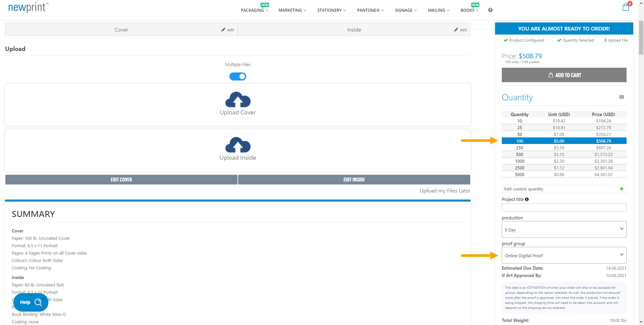Expand the Pantone menu
Viewport: 644px width, 325px height.
tap(370, 10)
